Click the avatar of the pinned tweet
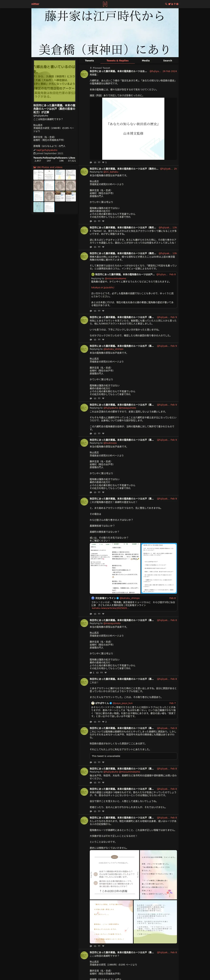 [x=84, y=74]
